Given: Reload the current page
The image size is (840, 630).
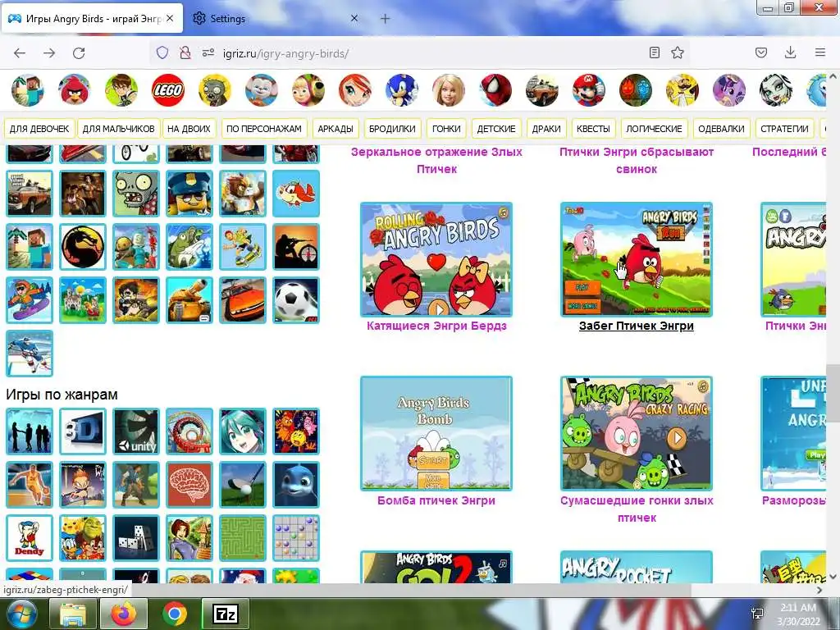Looking at the screenshot, I should [79, 53].
